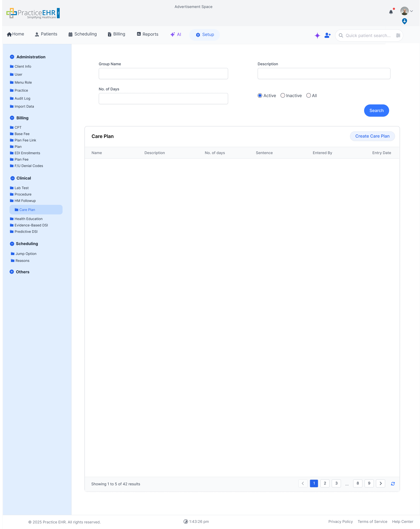Refresh the Care Plan list
Screen dimensions: 420x529
pos(393,484)
